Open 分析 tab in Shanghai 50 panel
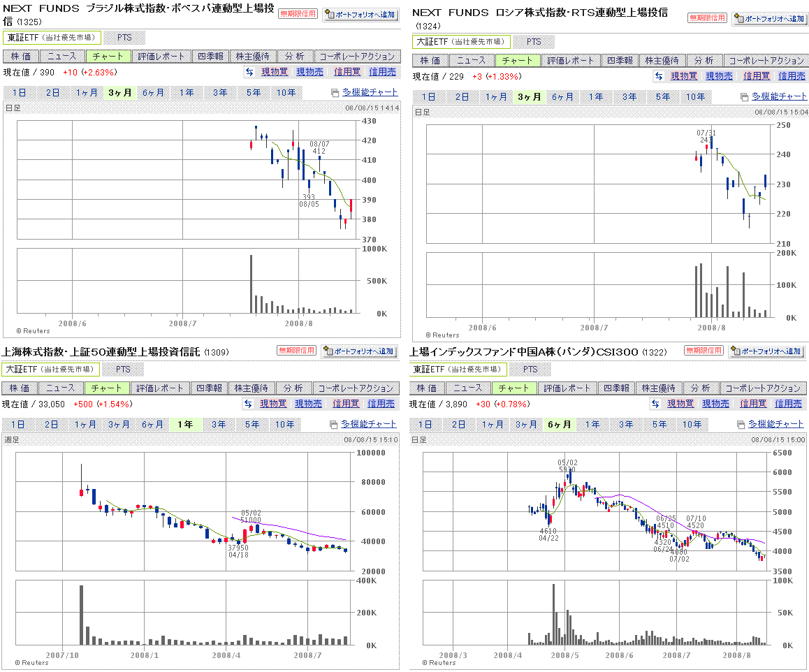This screenshot has width=809, height=672. tap(293, 388)
